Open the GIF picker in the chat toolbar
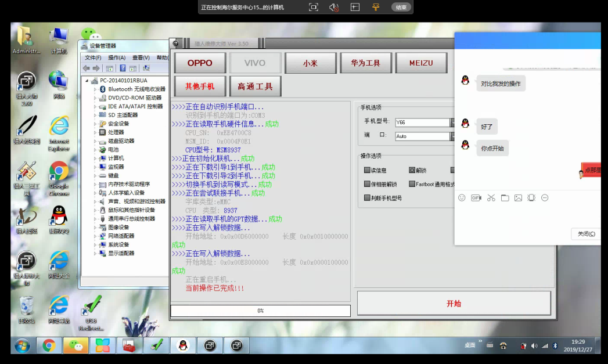This screenshot has height=364, width=608. (x=476, y=198)
